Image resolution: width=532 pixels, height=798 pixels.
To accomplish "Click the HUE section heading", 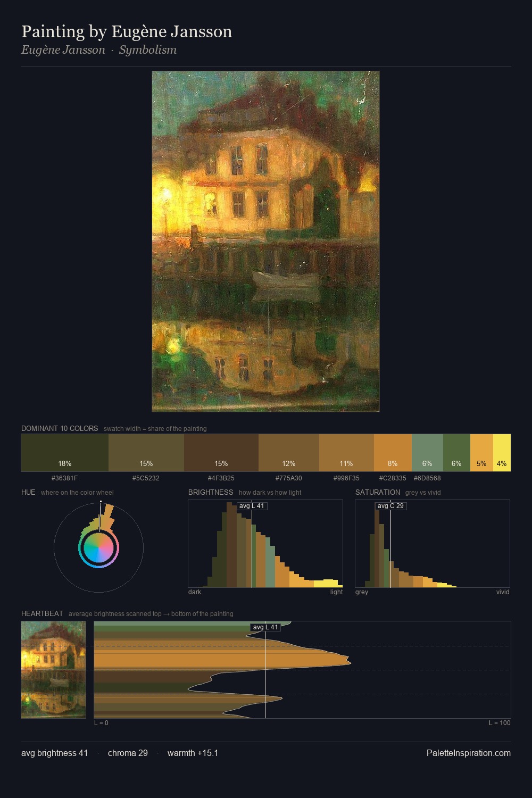I will (x=28, y=493).
